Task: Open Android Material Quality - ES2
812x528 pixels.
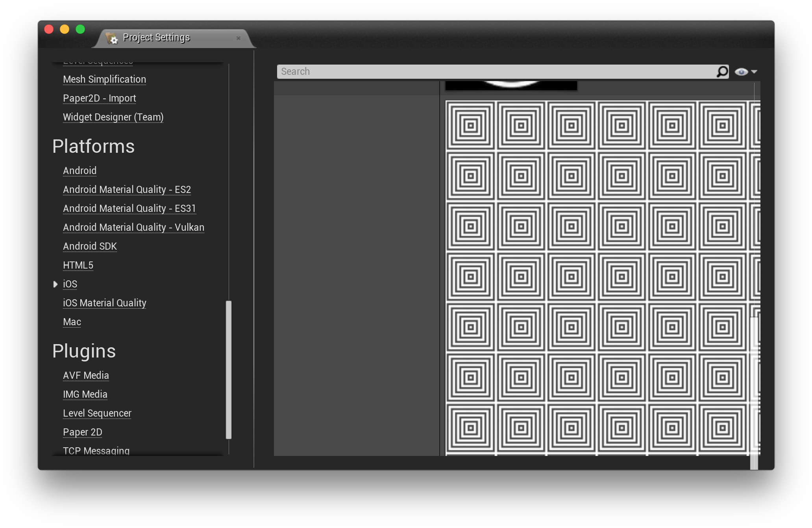Action: [x=127, y=189]
